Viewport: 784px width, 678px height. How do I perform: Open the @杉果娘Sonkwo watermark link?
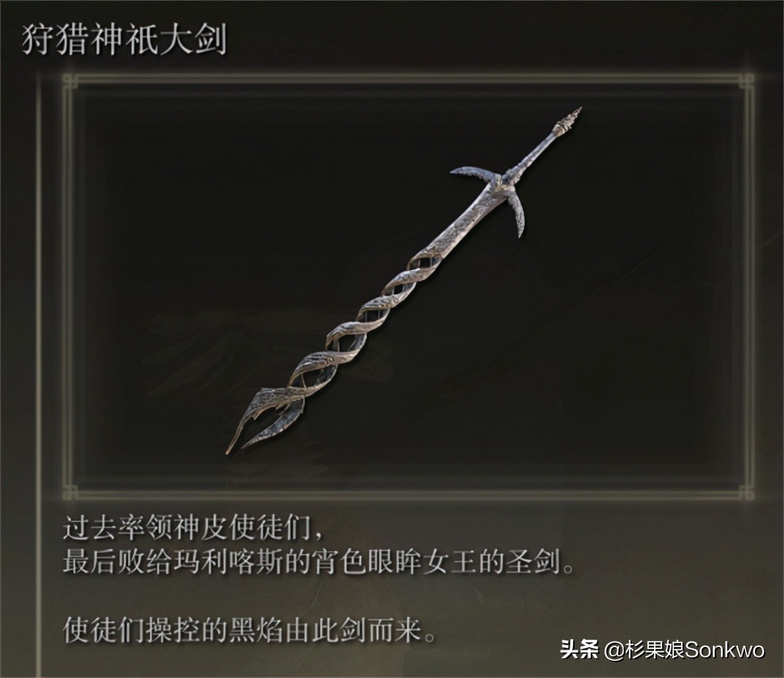click(684, 651)
